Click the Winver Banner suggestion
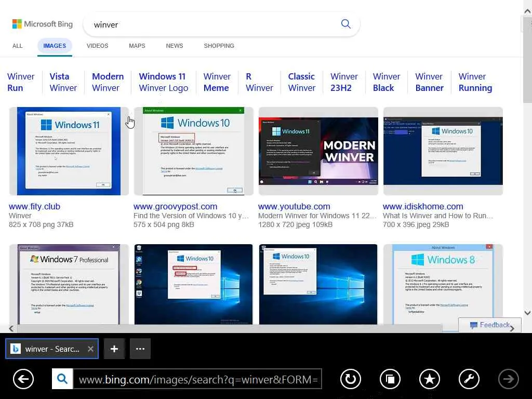This screenshot has width=532, height=399. [429, 82]
